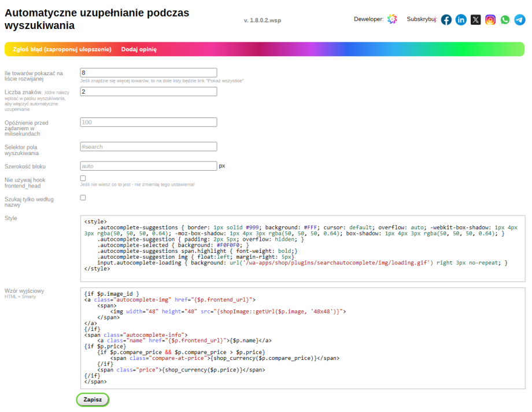Focus the 'Szerokość bloku' width field
Image resolution: width=532 pixels, height=412 pixels.
148,166
